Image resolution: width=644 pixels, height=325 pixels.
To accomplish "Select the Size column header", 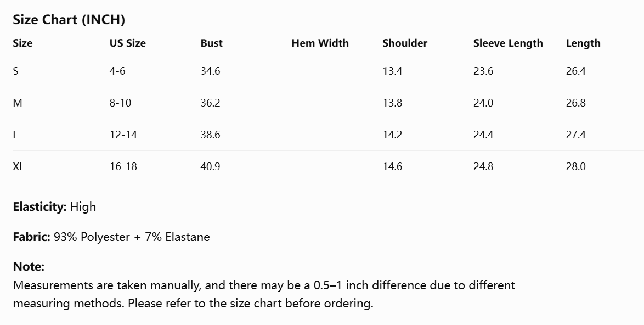I will 22,43.
